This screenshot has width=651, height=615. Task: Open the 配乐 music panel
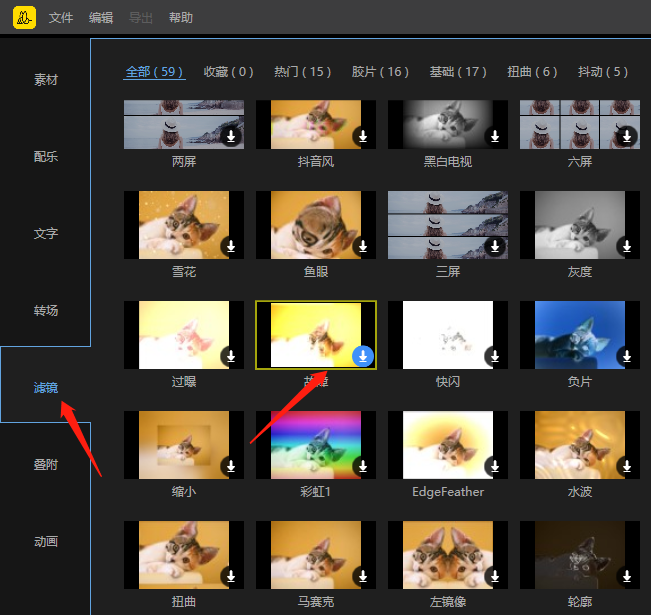46,157
